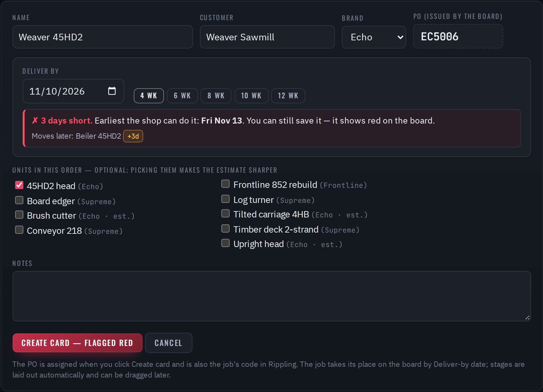Select Timber deck 2-strand checkbox
Screen dimensions: 543x392
pos(225,228)
